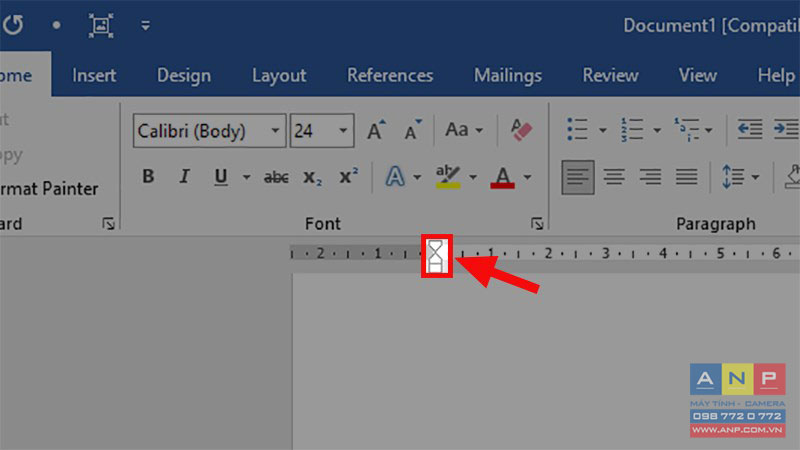Decrease paragraph indent
Screen dimensions: 800x450
click(750, 130)
